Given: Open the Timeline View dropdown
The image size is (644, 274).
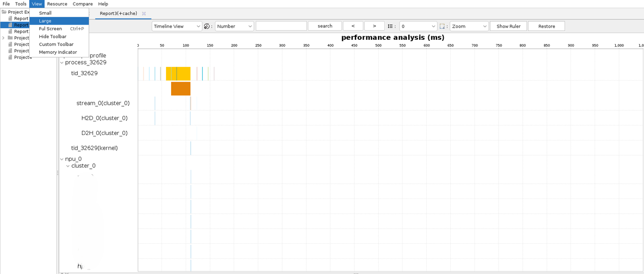Looking at the screenshot, I should click(x=177, y=26).
